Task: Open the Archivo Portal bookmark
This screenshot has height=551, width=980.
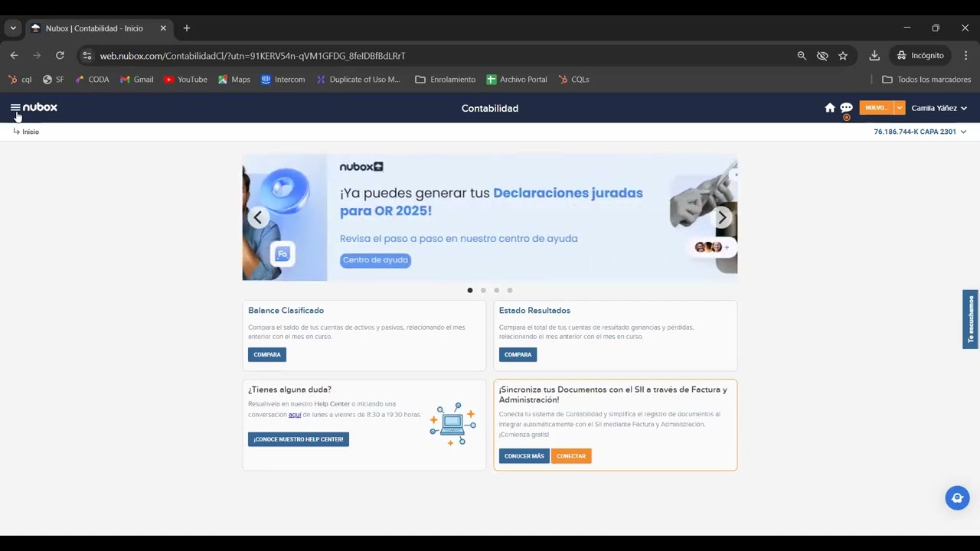Action: [x=518, y=80]
